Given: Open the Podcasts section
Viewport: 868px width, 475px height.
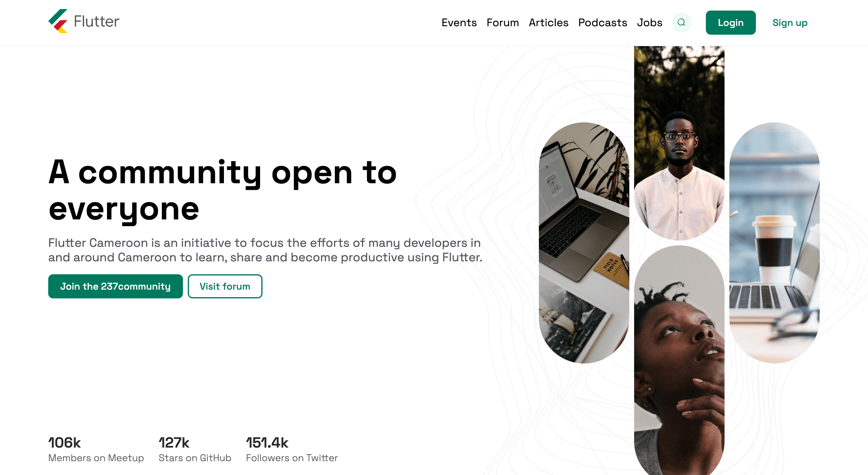Looking at the screenshot, I should 602,23.
